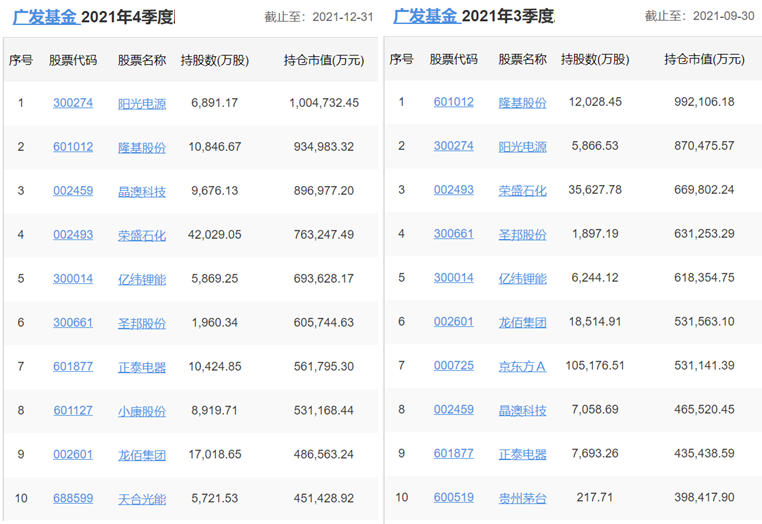This screenshot has height=524, width=762.
Task: Open 亿纬锂能 stock name in Q3 table
Action: pyautogui.click(x=522, y=278)
